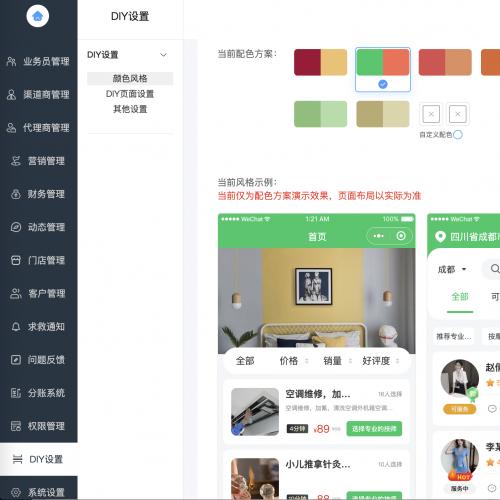Viewport: 500px width, 500px height.
Task: Click the home icon in sidebar header
Action: [x=38, y=16]
